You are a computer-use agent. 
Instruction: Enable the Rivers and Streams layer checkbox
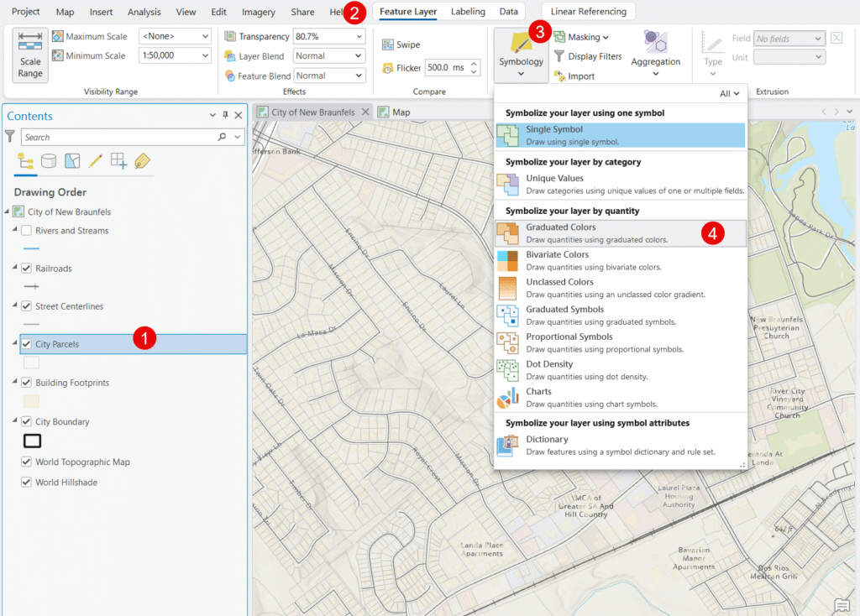27,231
